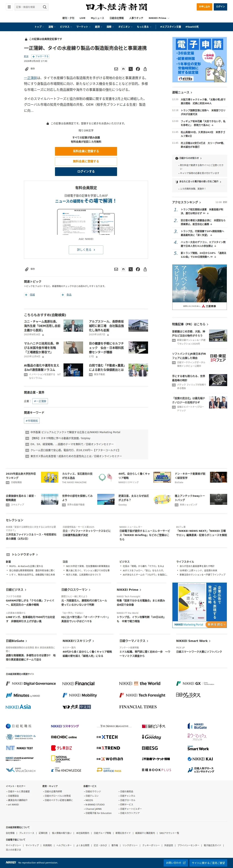This screenshot has height=868, width=233.
Task: Expand the トップ navigation dropdown
Action: tap(39, 27)
